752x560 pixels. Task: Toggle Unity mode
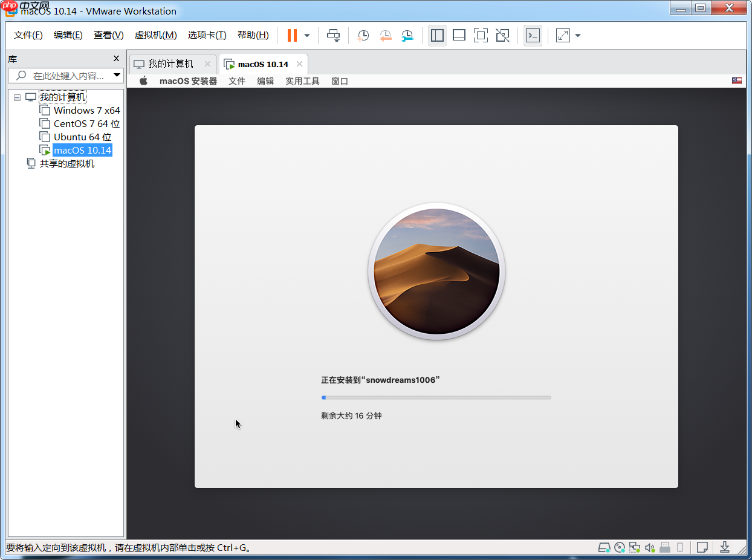coord(502,36)
